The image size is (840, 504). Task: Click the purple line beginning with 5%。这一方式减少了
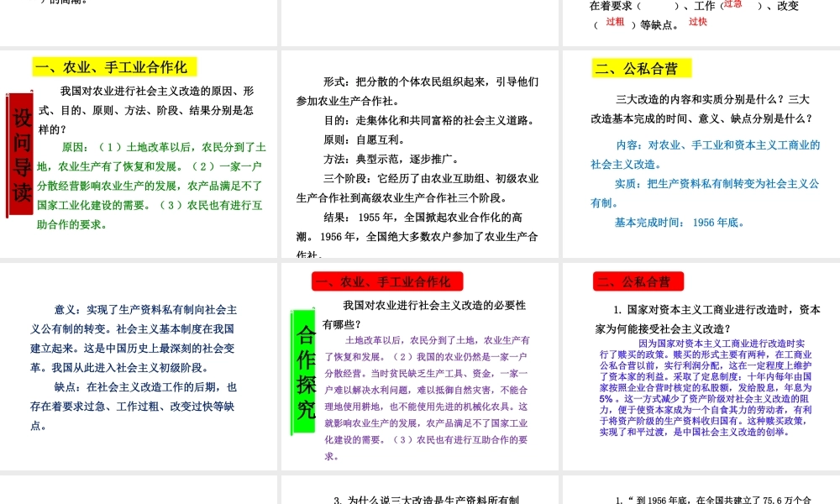click(x=704, y=399)
